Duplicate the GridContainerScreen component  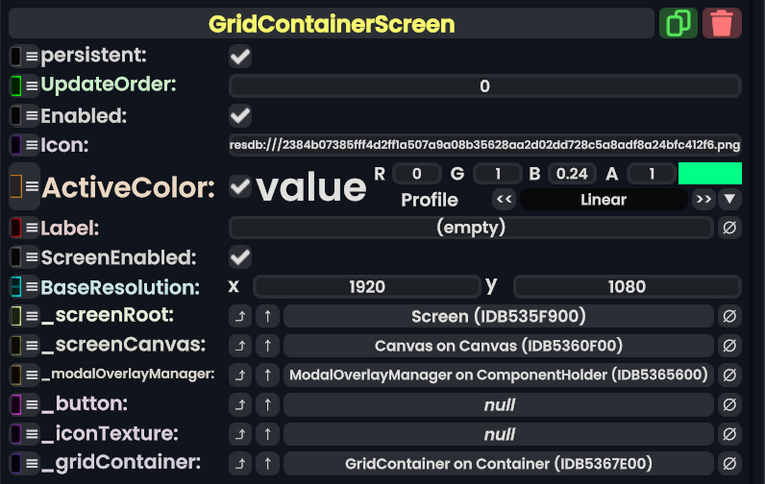pos(678,23)
